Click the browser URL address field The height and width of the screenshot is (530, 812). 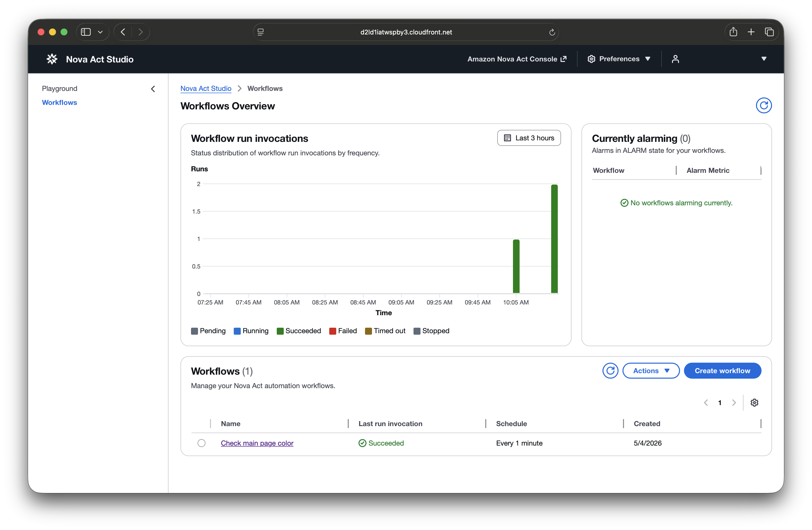[406, 32]
